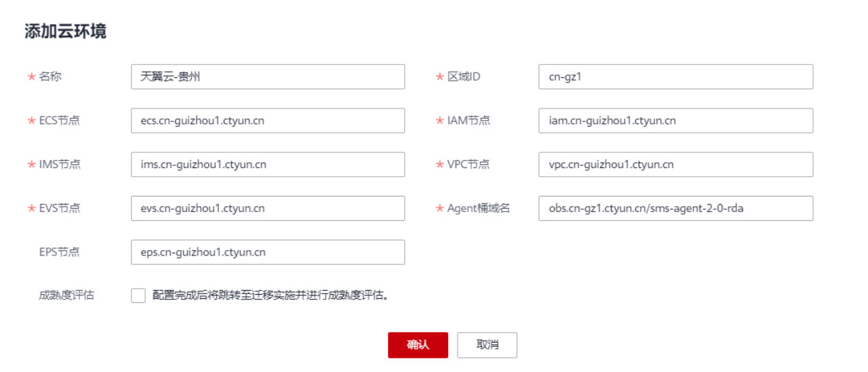The height and width of the screenshot is (372, 868).
Task: Select the IMS节点 input field
Action: click(268, 165)
